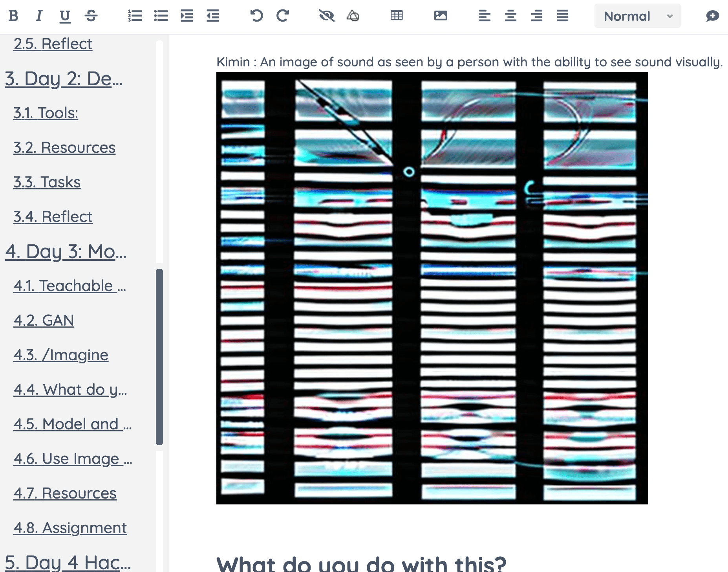
Task: Click the outline sidebar scrollbar thumb
Action: coord(159,356)
